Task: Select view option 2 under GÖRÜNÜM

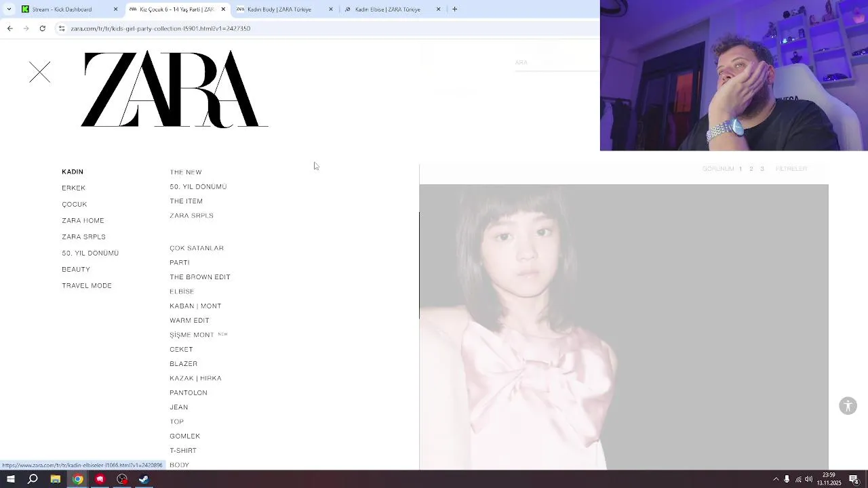Action: (x=751, y=169)
